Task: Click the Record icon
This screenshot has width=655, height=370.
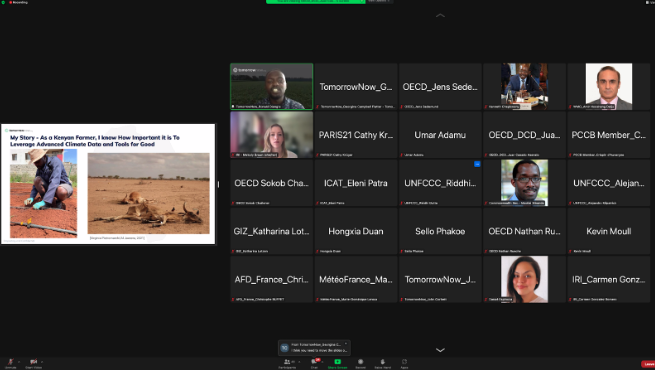Action: click(x=361, y=363)
